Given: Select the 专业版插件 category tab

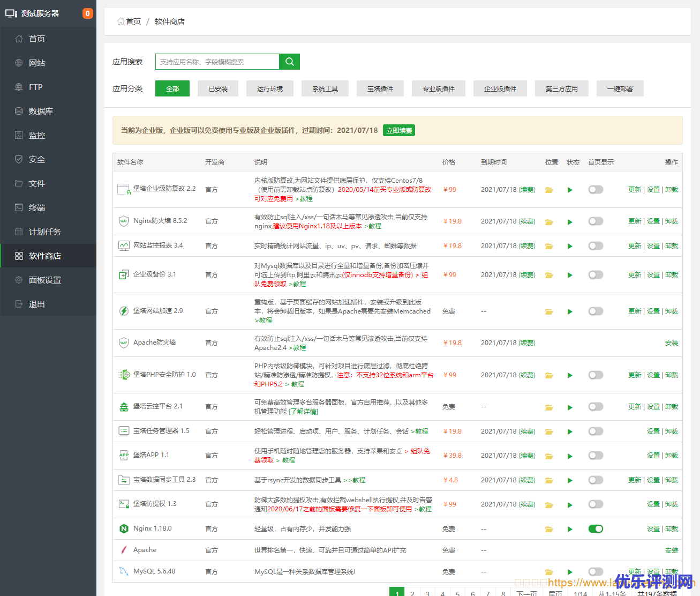Looking at the screenshot, I should click(x=439, y=88).
